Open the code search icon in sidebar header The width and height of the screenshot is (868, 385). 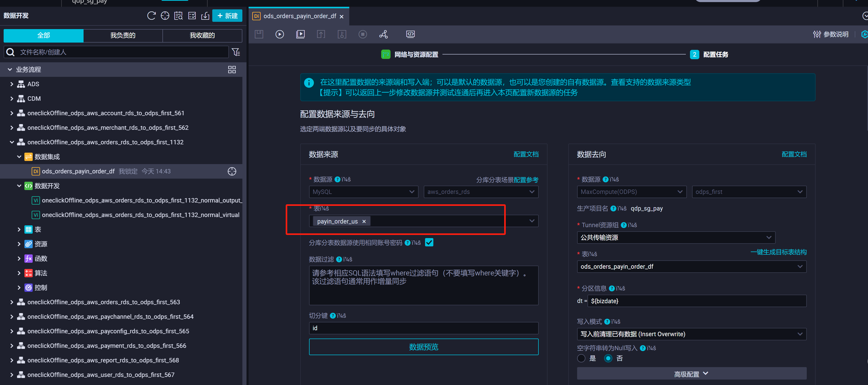pos(178,16)
